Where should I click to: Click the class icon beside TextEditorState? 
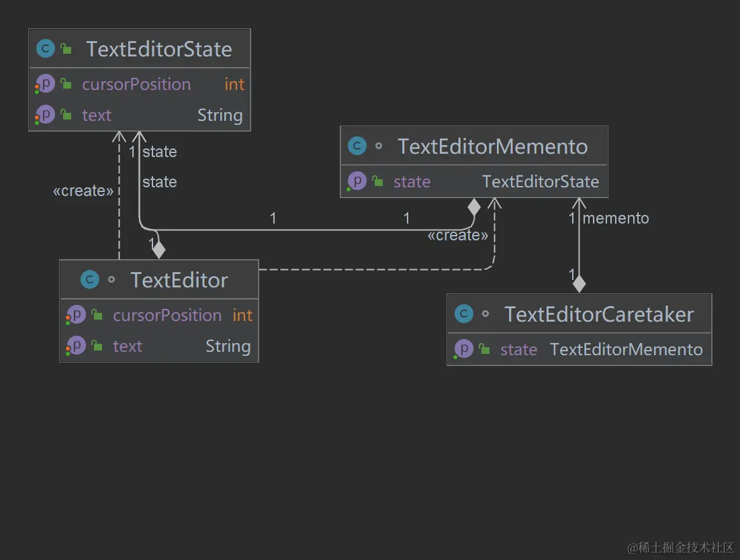pyautogui.click(x=45, y=48)
